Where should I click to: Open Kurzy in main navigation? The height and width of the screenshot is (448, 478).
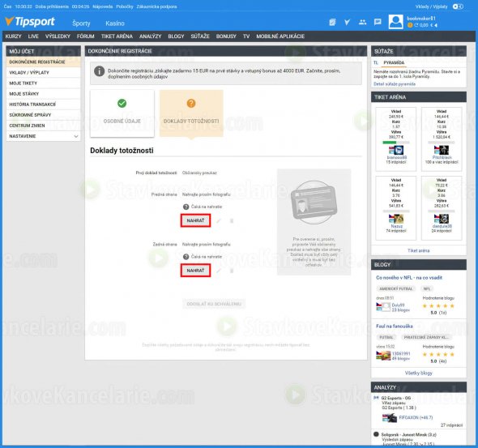point(14,36)
